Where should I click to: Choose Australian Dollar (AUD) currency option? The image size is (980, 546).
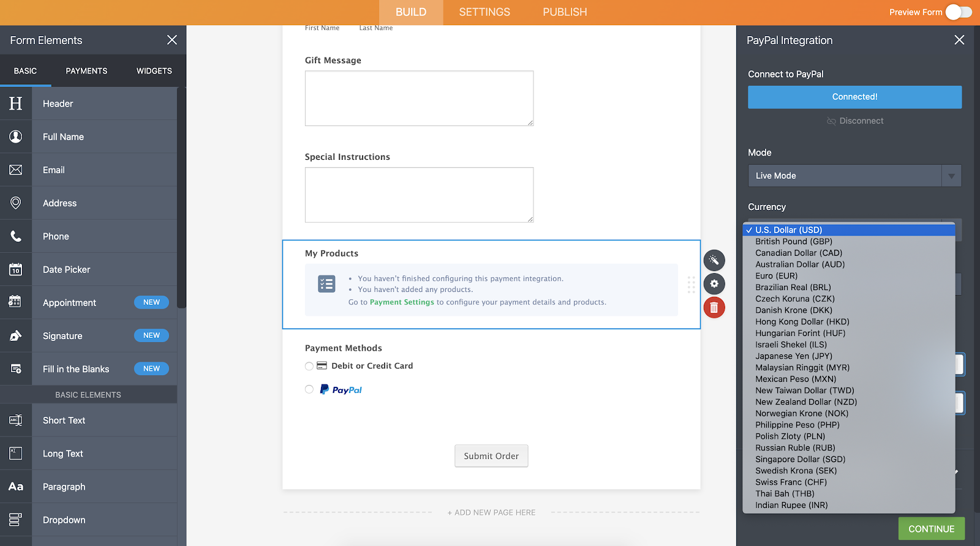point(849,264)
